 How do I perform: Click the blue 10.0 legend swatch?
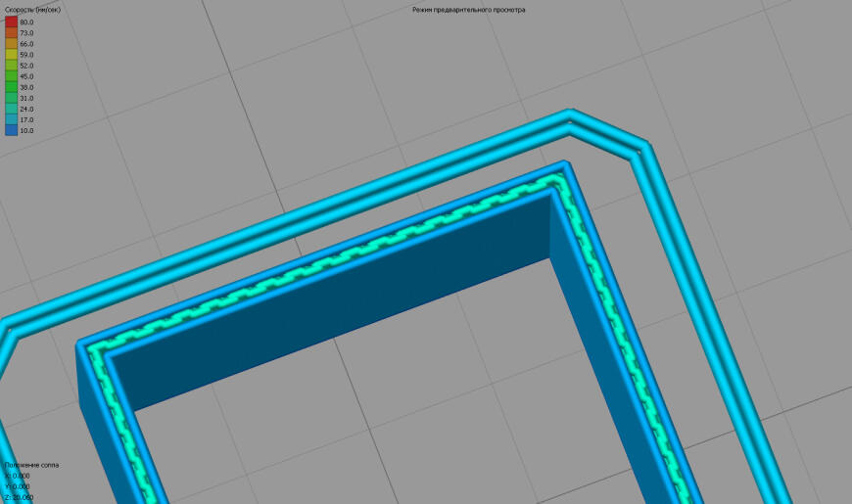point(11,130)
